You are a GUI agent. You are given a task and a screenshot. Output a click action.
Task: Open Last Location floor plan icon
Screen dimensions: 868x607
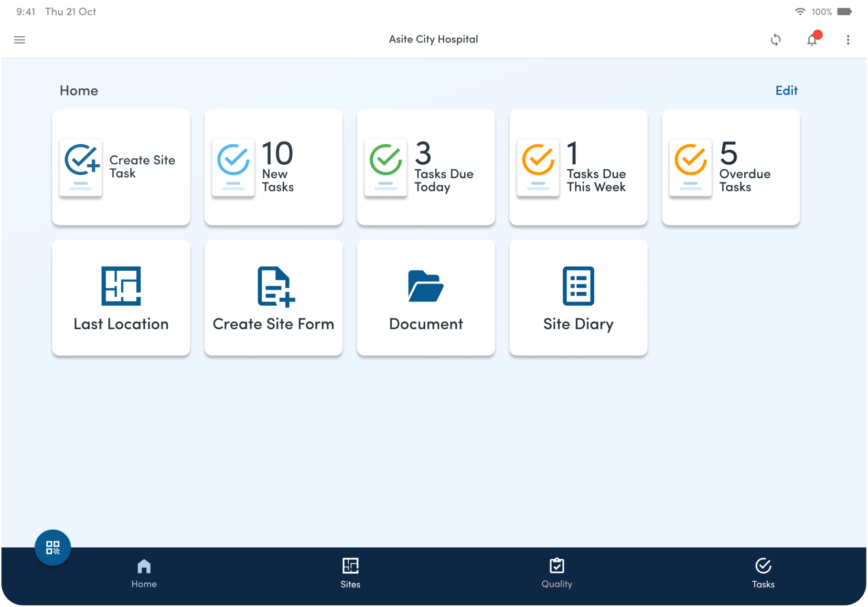point(121,286)
